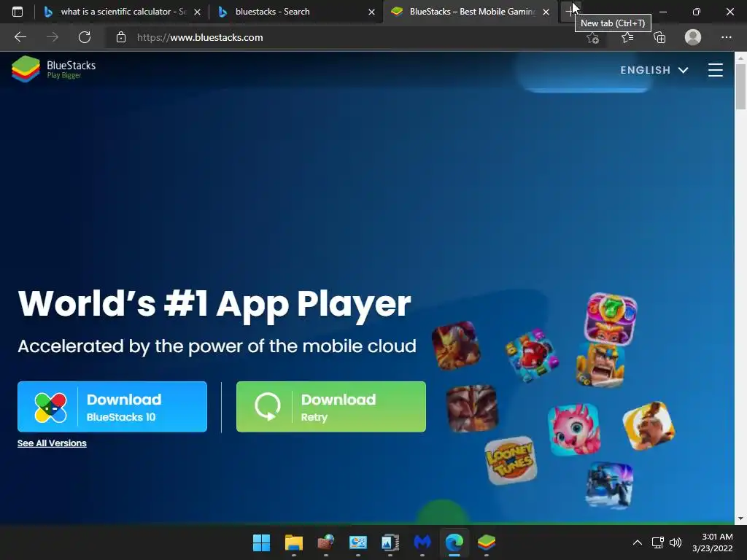747x560 pixels.
Task: Show hidden system tray icons chevron
Action: (637, 542)
